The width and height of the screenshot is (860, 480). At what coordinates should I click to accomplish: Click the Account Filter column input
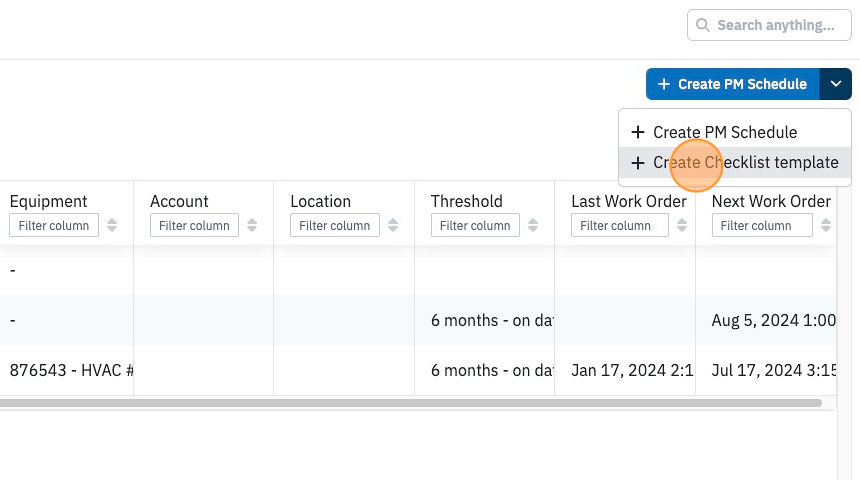pyautogui.click(x=194, y=225)
